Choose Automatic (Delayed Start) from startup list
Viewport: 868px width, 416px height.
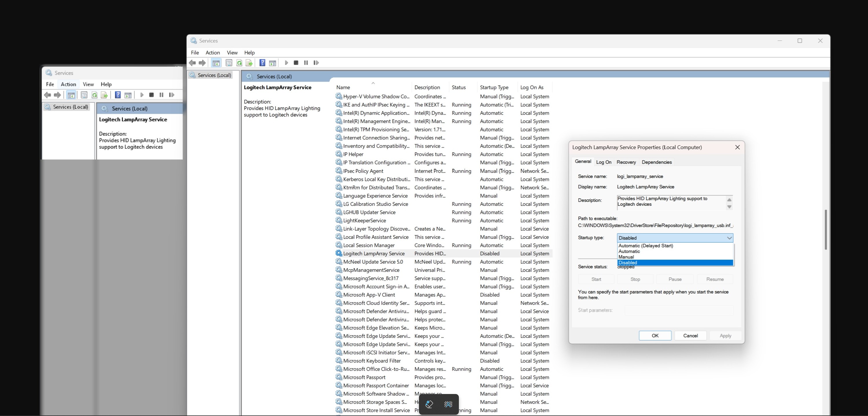[675, 245]
